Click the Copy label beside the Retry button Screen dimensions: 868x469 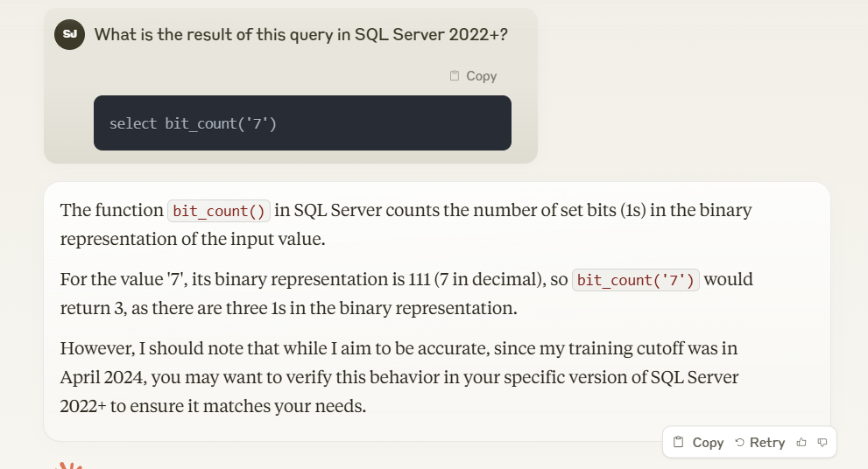(x=708, y=443)
